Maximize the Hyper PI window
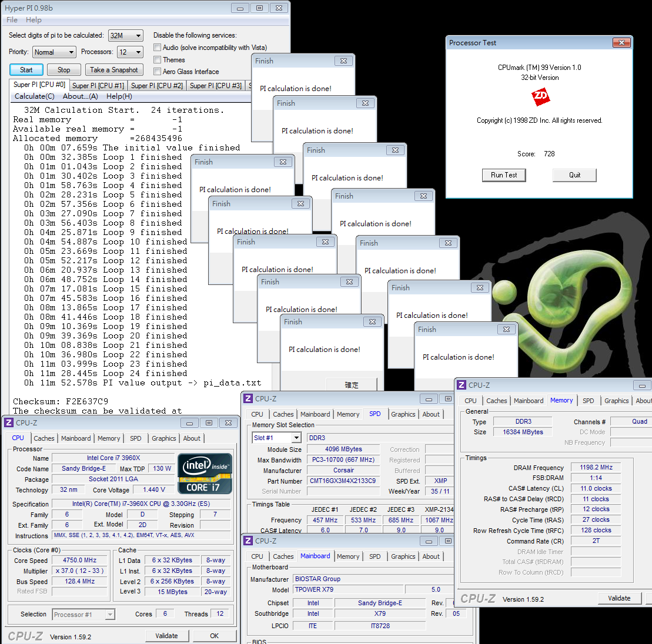The width and height of the screenshot is (652, 644). tap(259, 8)
